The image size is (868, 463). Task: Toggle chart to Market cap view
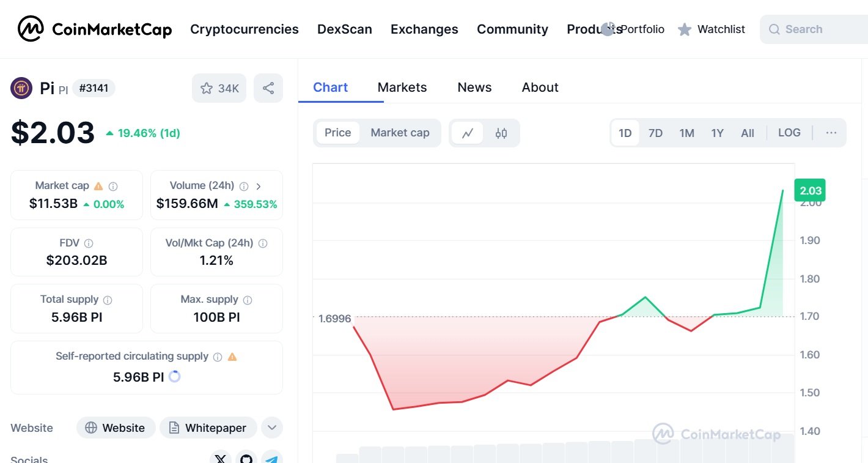(400, 133)
